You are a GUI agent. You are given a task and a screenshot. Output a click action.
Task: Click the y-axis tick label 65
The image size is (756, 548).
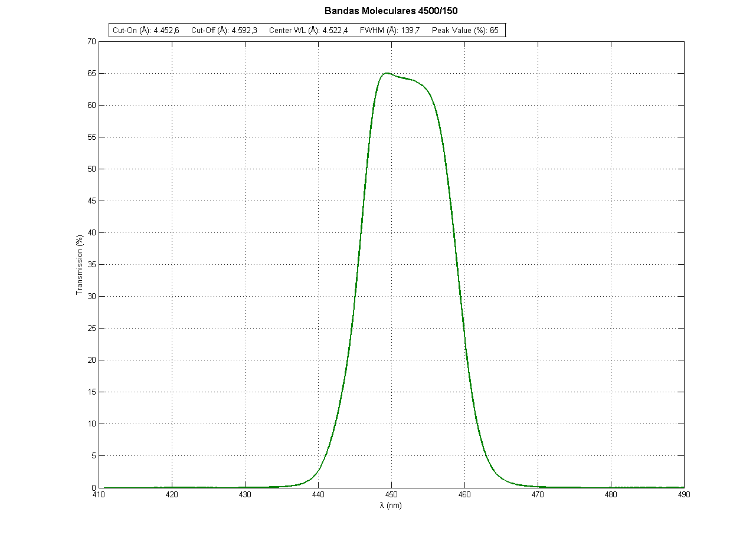[91, 74]
